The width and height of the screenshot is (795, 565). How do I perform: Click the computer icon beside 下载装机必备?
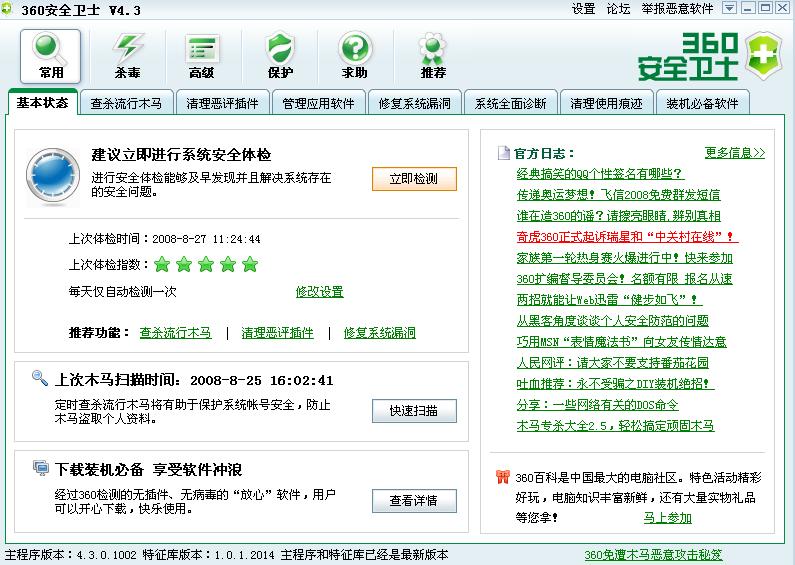point(41,467)
